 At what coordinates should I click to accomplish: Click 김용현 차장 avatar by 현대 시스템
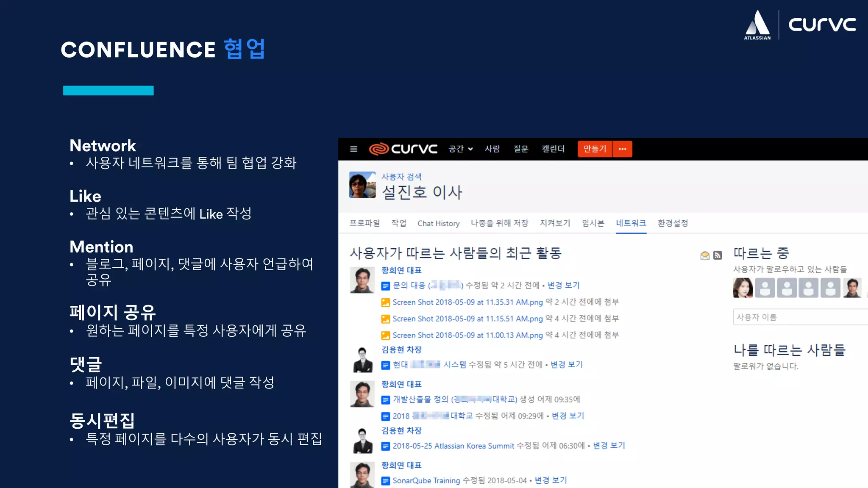362,359
